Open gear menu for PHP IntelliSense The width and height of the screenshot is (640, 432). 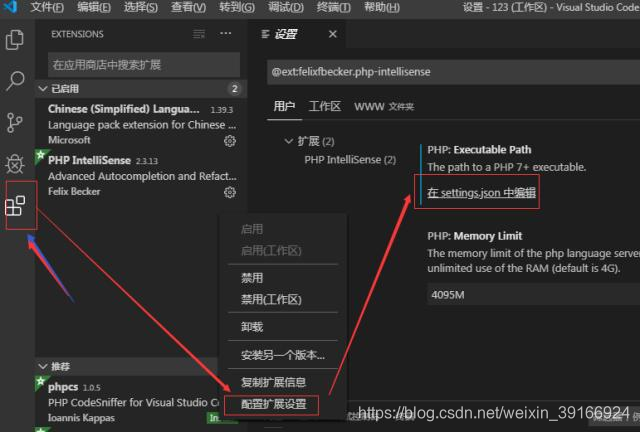point(230,192)
